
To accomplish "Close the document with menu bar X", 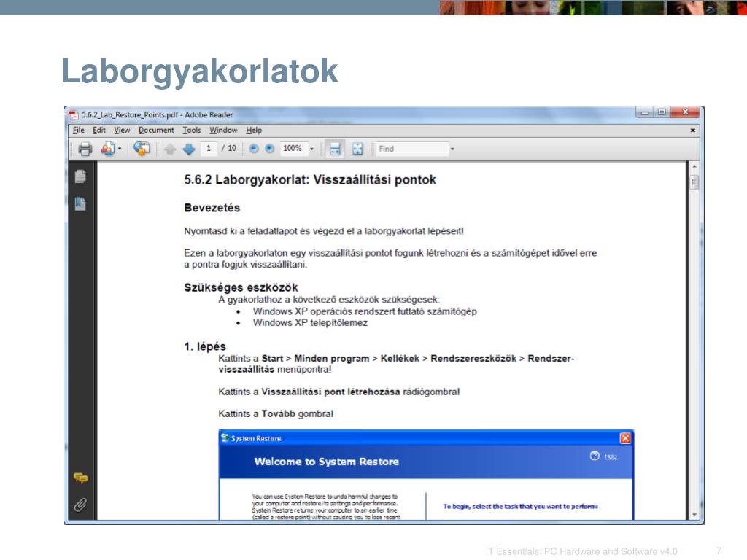I will point(693,130).
